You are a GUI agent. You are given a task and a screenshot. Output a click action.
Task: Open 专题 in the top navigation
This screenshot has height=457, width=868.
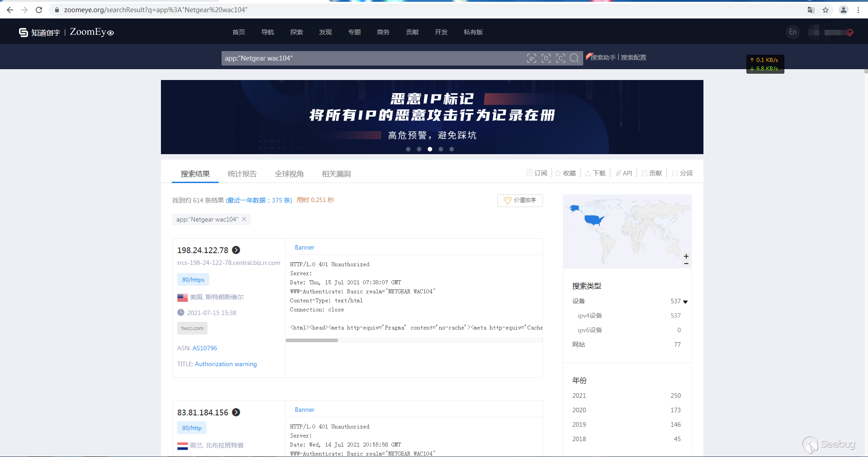pos(354,32)
